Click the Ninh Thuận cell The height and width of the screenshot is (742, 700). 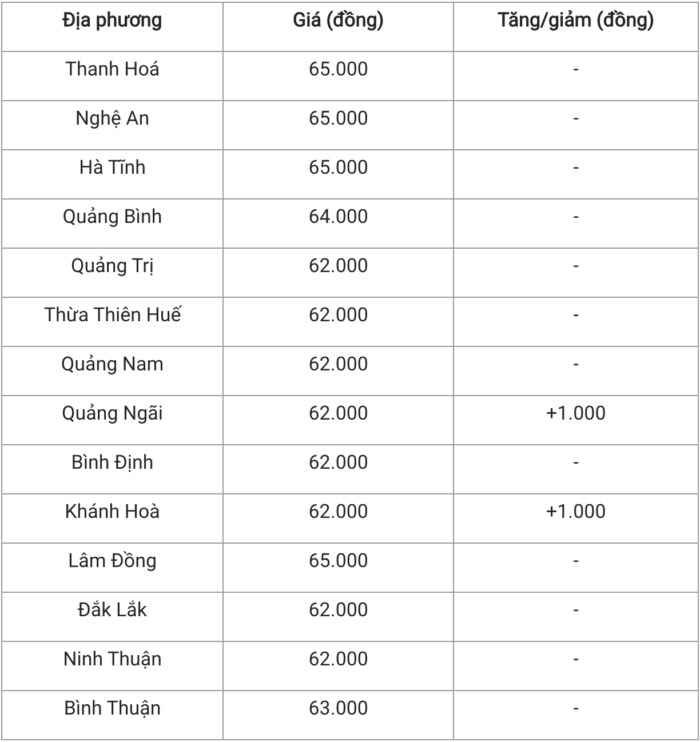(113, 659)
